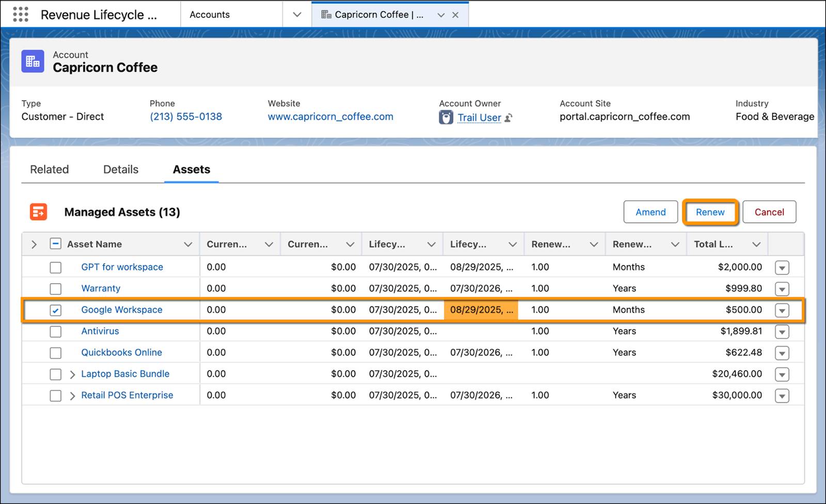Open the Total L... column sort dropdown
Image resolution: width=826 pixels, height=504 pixels.
click(x=756, y=245)
